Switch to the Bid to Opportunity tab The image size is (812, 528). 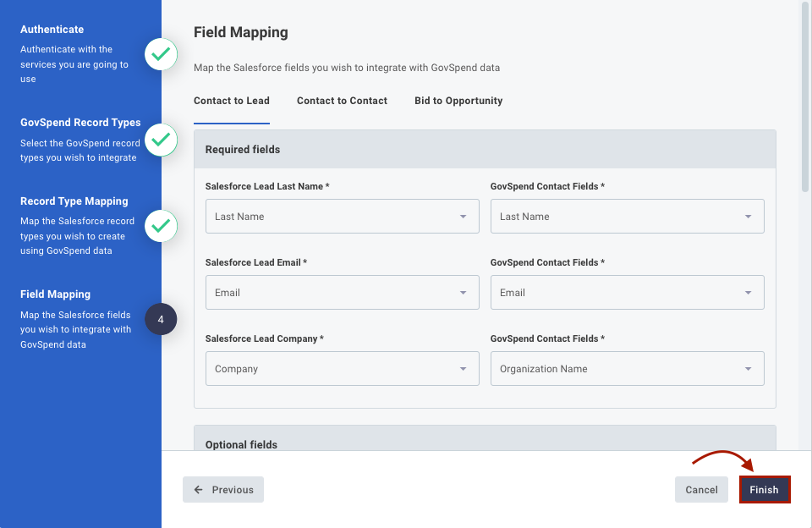coord(458,101)
